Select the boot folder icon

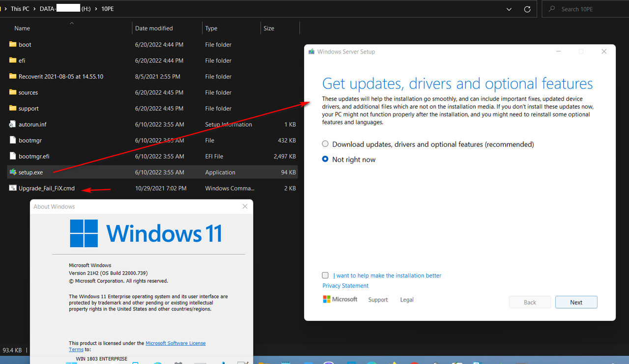pyautogui.click(x=13, y=45)
